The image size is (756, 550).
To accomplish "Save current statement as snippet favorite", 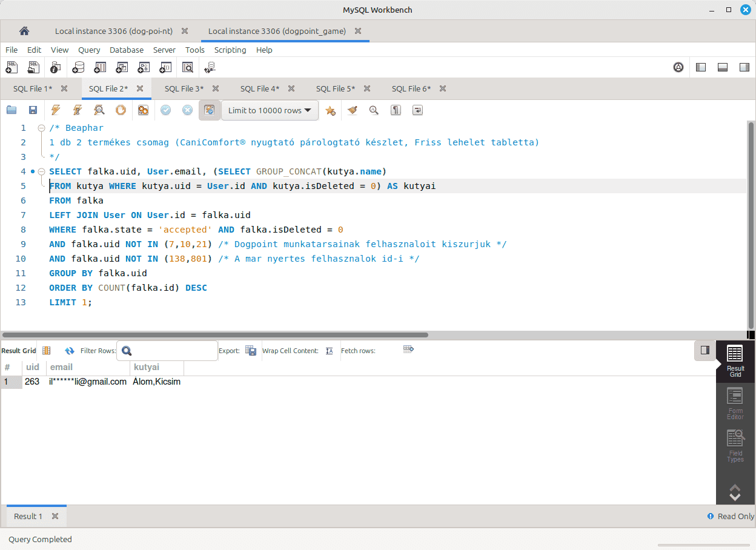I will (x=330, y=110).
